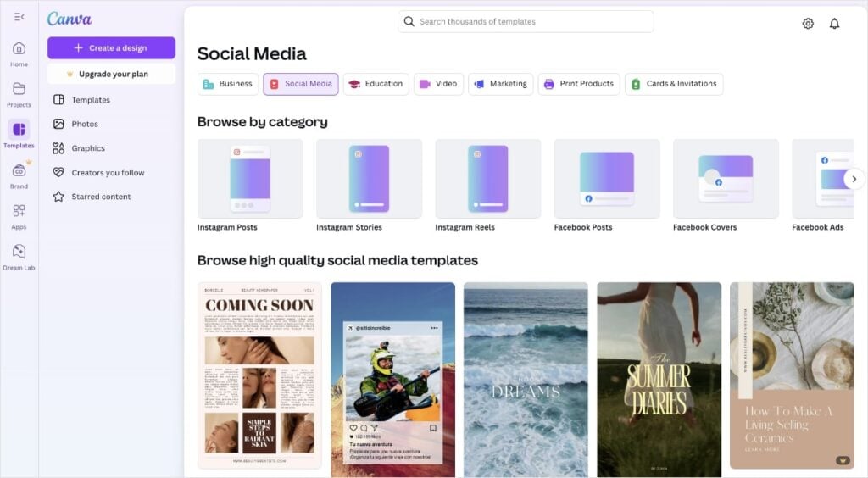Open Instagram Stories category thumbnail
The image size is (868, 478).
pos(370,179)
